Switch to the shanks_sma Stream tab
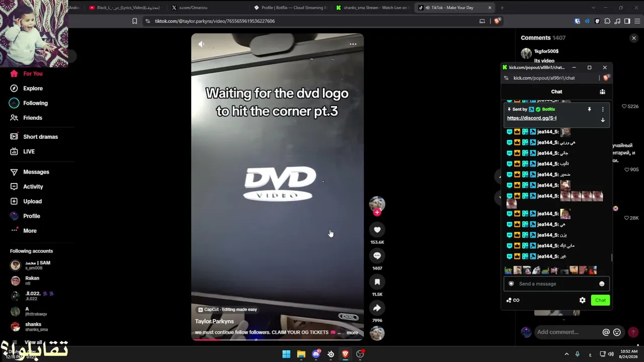The image size is (644, 362). [372, 8]
